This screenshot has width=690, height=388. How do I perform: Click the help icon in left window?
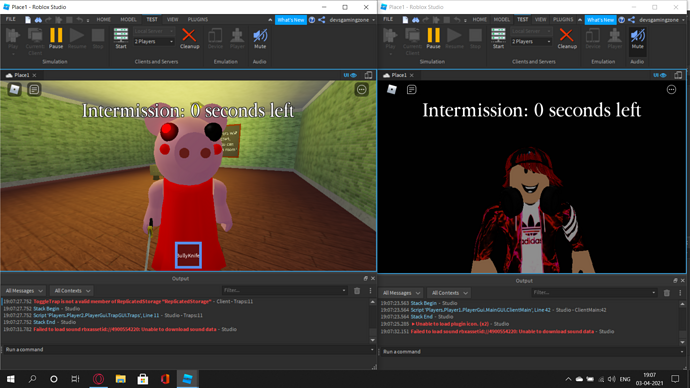pos(312,20)
